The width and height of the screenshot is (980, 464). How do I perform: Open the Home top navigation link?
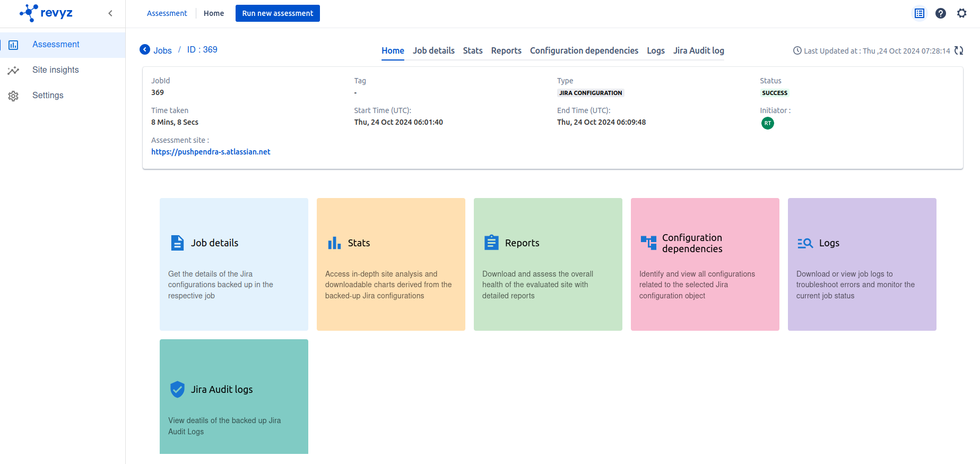pyautogui.click(x=214, y=13)
